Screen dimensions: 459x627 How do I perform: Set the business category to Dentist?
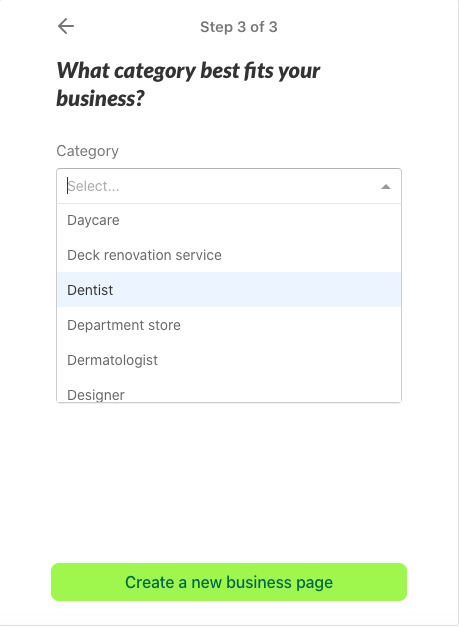(x=229, y=290)
